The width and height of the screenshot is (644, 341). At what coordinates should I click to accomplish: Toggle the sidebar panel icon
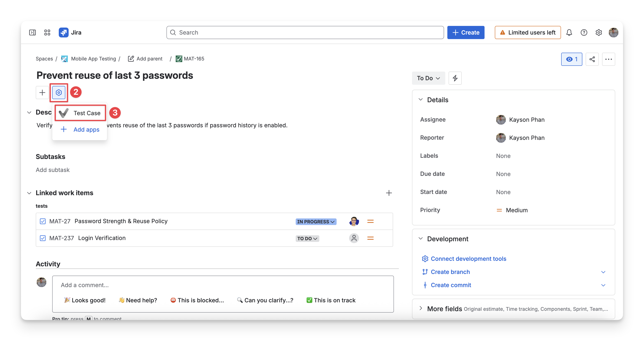(32, 32)
